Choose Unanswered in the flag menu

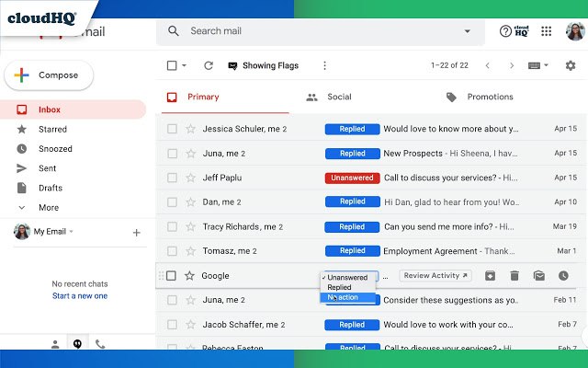tap(347, 278)
